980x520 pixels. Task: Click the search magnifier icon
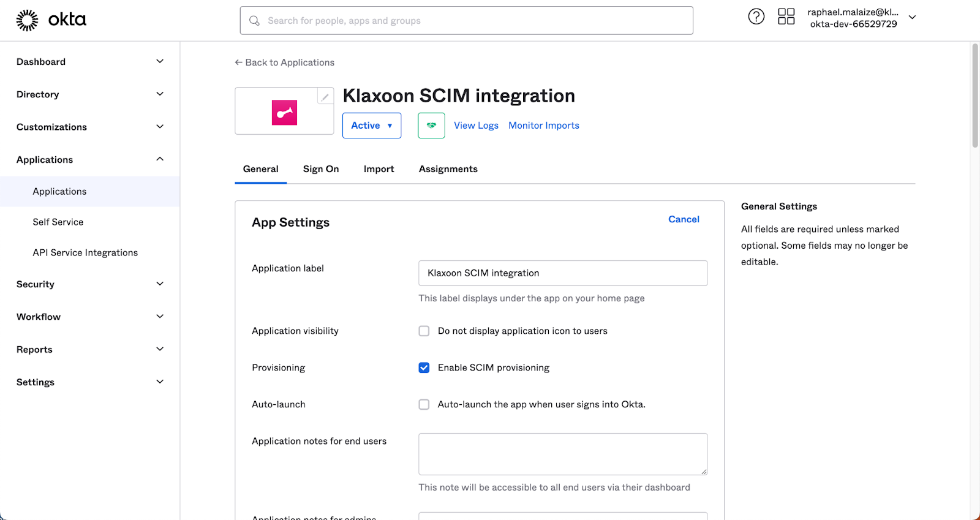click(x=254, y=21)
